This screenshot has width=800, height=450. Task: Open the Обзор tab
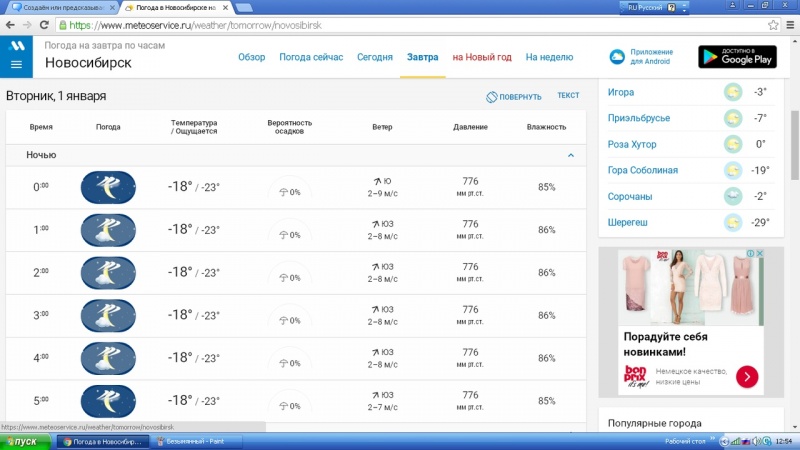point(252,57)
